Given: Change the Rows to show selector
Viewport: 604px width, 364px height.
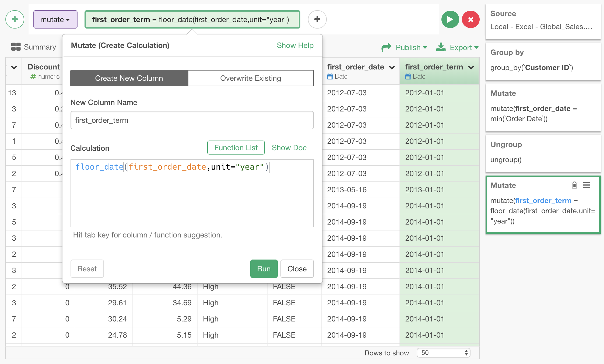Looking at the screenshot, I should pos(443,352).
